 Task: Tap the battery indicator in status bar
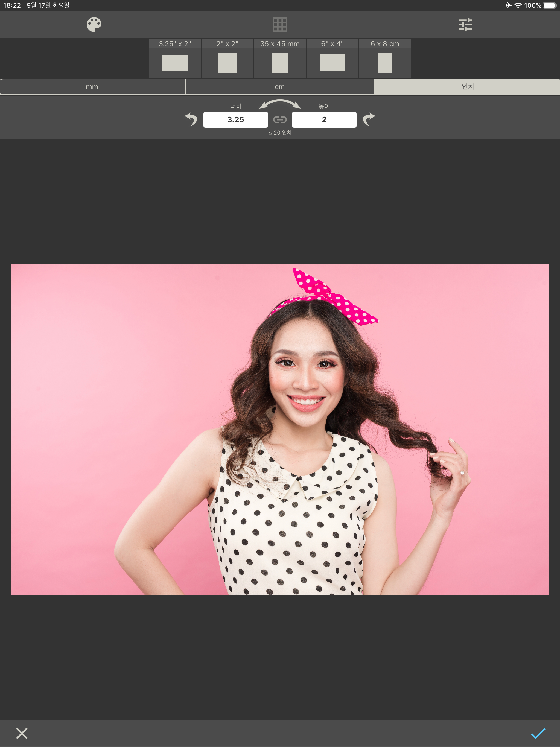coord(550,5)
